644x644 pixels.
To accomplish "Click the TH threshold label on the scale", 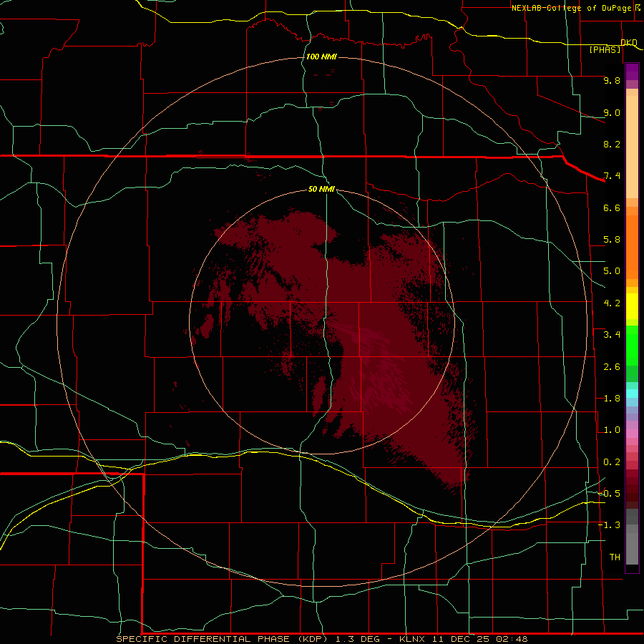I will (615, 557).
